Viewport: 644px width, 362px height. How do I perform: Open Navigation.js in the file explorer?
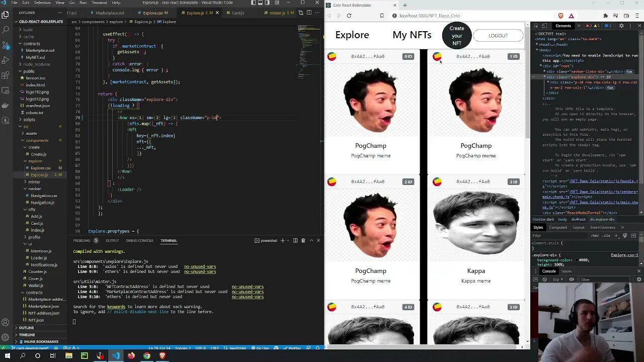click(42, 202)
